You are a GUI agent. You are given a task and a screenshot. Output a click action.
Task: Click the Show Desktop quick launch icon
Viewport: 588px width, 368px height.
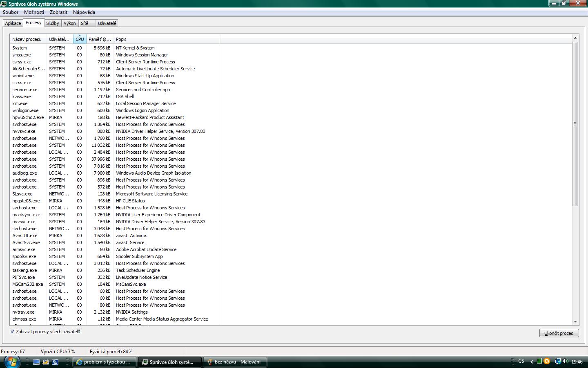(x=36, y=362)
